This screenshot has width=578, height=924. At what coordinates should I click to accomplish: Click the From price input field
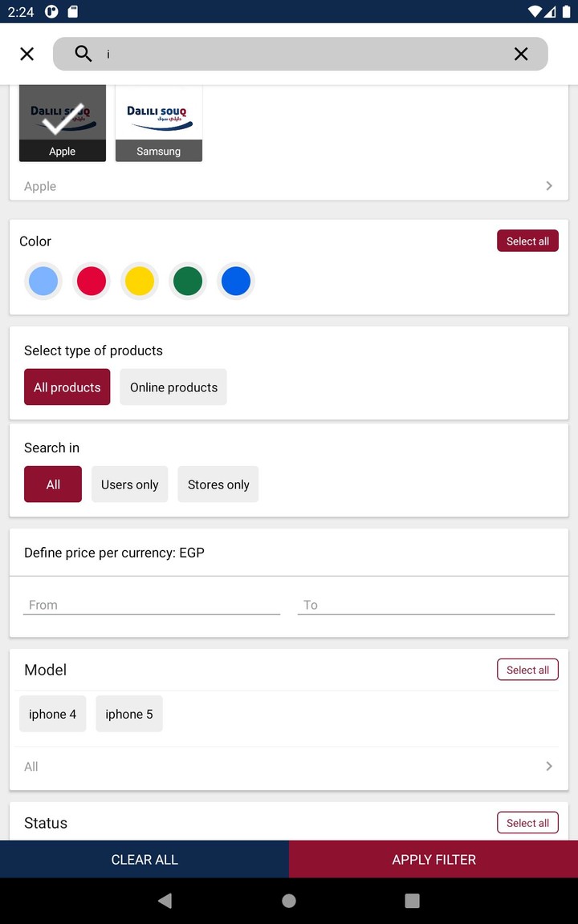point(151,605)
